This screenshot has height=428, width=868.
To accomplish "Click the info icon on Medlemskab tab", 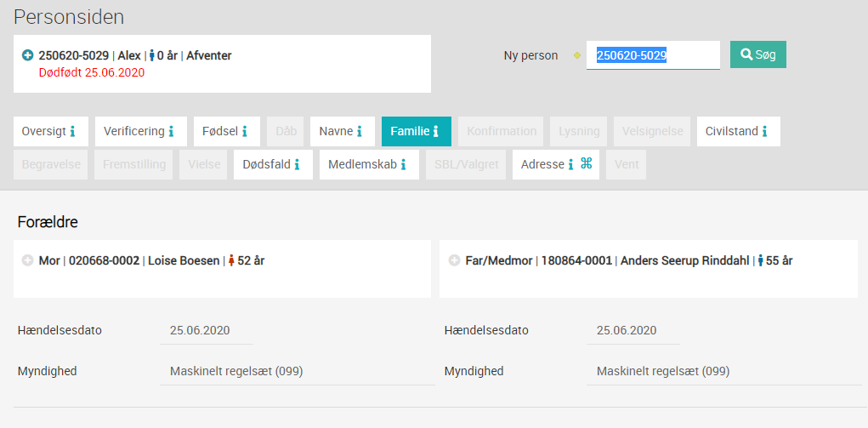I will [403, 165].
